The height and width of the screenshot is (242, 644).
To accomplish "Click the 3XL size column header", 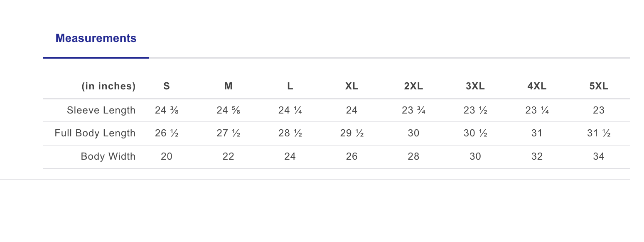I will pyautogui.click(x=475, y=86).
